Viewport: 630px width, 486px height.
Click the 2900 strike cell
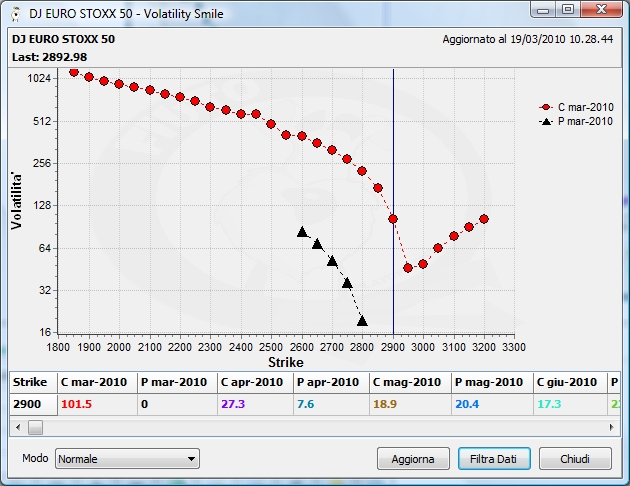coord(33,404)
